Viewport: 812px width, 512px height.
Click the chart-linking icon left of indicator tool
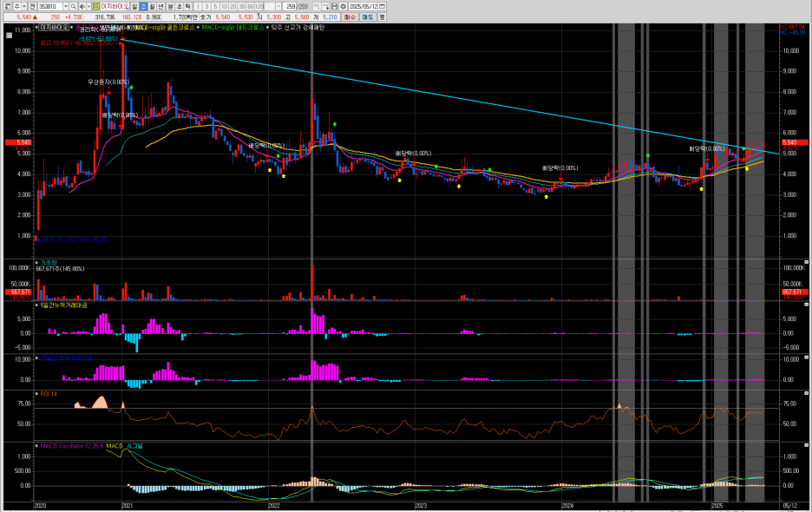317,6
